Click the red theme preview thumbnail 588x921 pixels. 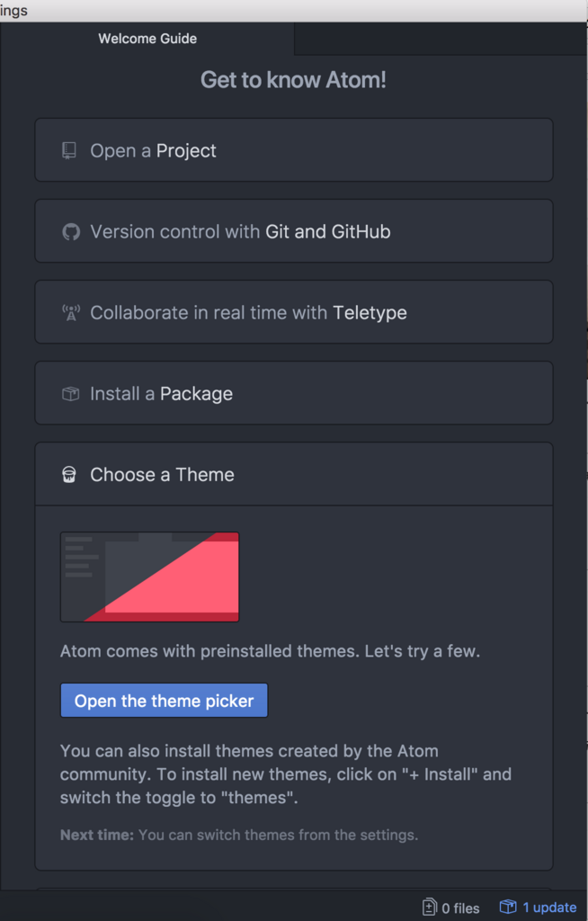[149, 577]
